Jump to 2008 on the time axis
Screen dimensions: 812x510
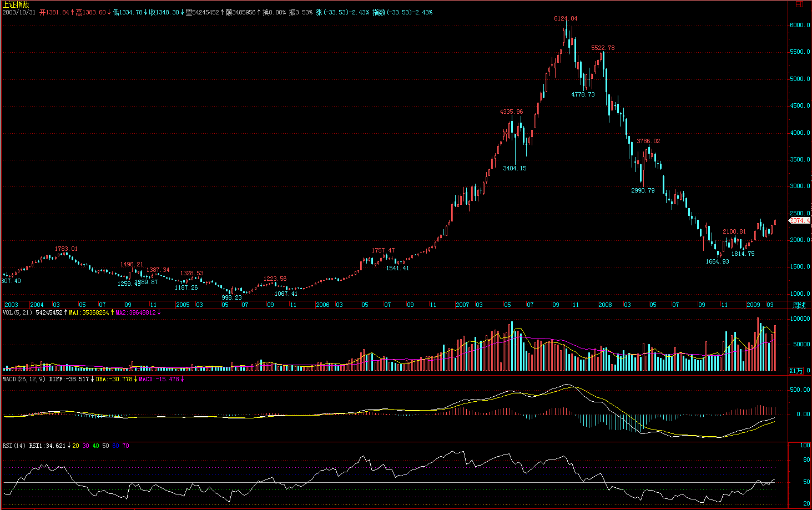click(605, 305)
